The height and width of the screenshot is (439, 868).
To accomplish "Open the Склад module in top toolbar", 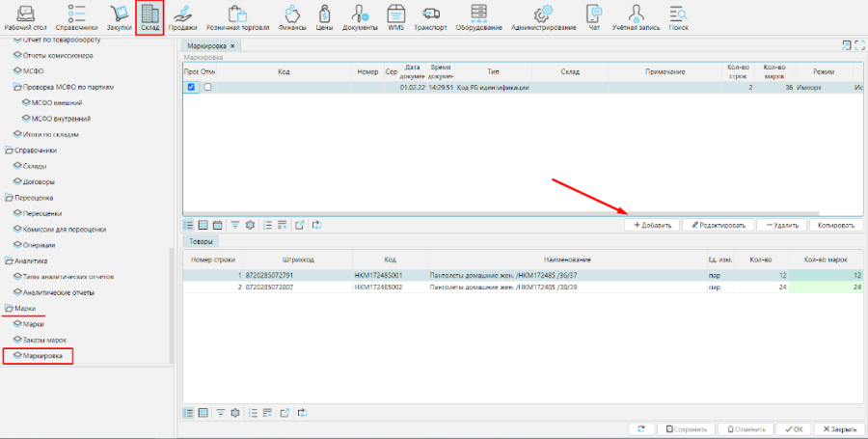I will pyautogui.click(x=149, y=17).
